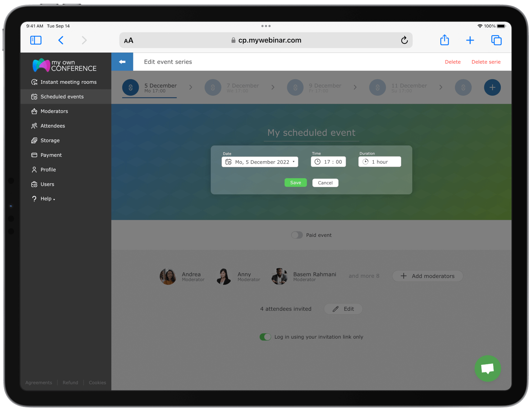Image resolution: width=532 pixels, height=412 pixels.
Task: Delete the entire event series
Action: (x=486, y=62)
